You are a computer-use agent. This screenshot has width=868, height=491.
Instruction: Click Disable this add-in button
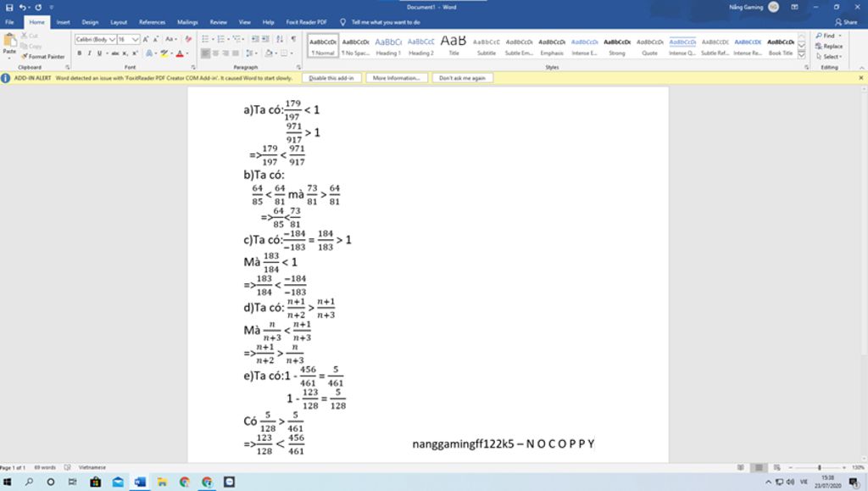pos(331,78)
